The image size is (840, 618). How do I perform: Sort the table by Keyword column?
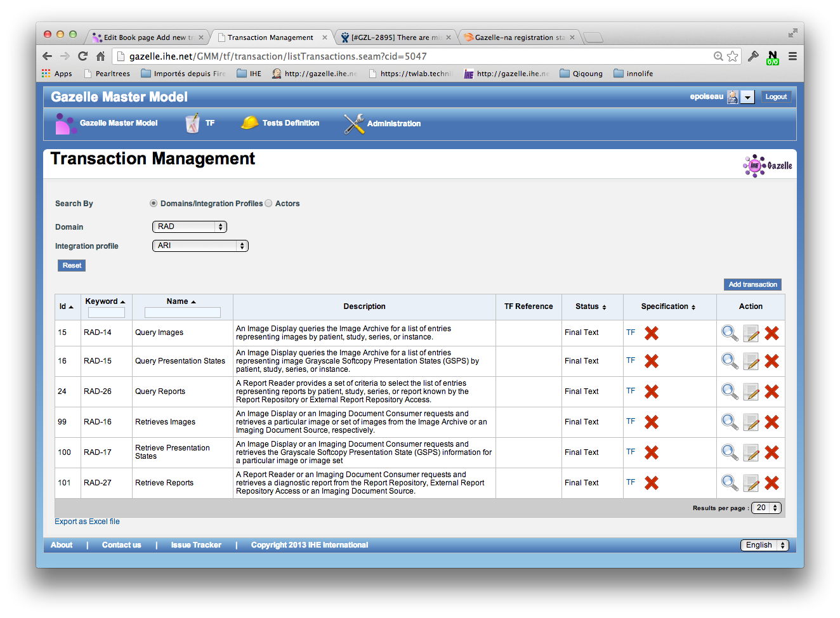point(105,301)
